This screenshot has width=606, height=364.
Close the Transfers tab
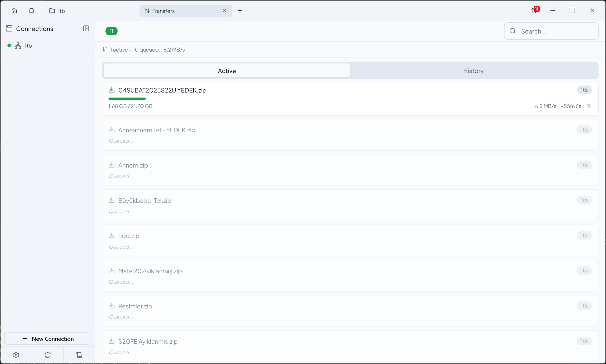[225, 11]
